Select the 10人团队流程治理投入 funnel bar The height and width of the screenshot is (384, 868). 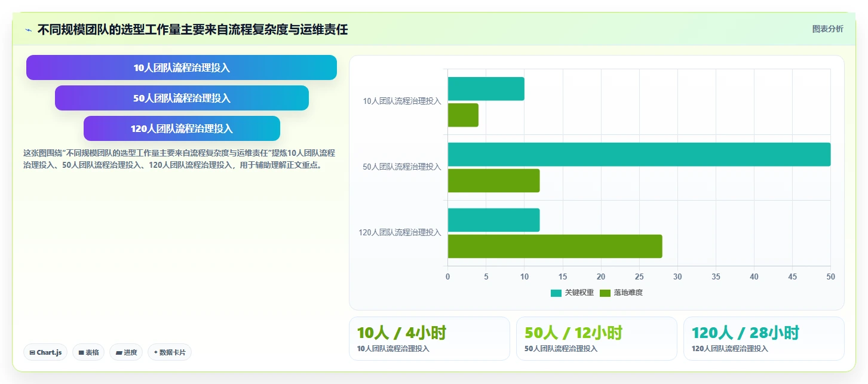(x=182, y=67)
